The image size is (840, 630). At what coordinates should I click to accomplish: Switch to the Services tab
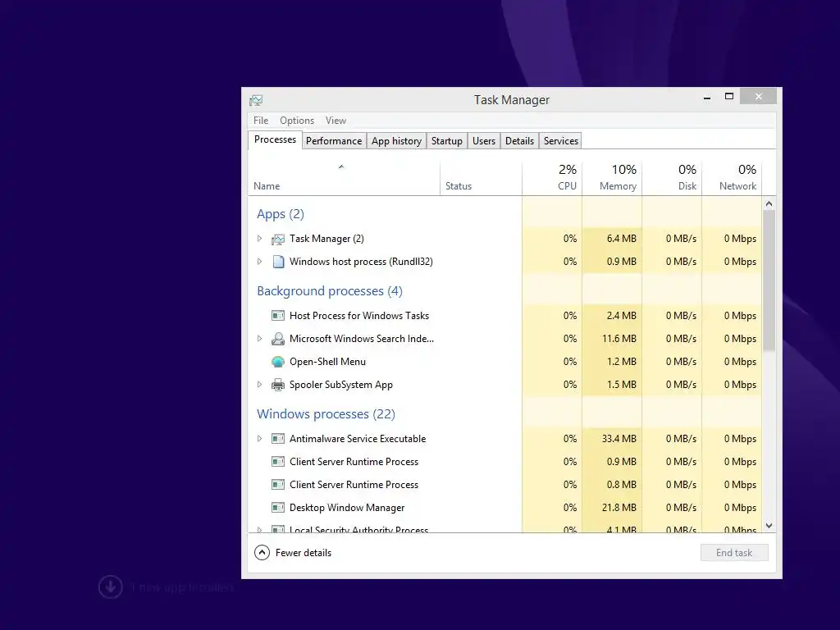pos(561,141)
